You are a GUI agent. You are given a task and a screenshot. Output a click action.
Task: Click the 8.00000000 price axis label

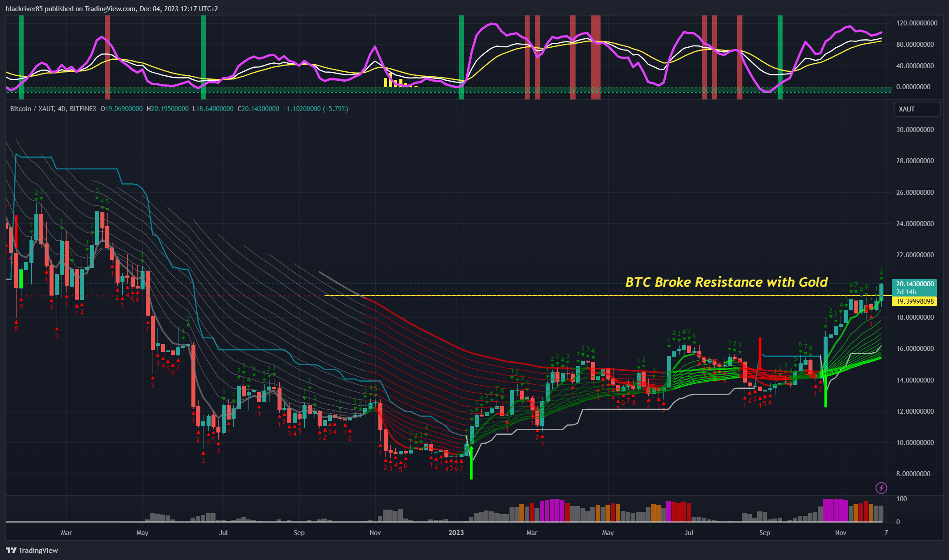913,474
